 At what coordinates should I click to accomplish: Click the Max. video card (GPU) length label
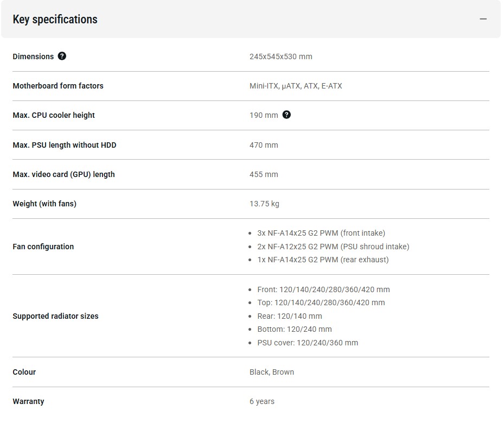tap(63, 174)
